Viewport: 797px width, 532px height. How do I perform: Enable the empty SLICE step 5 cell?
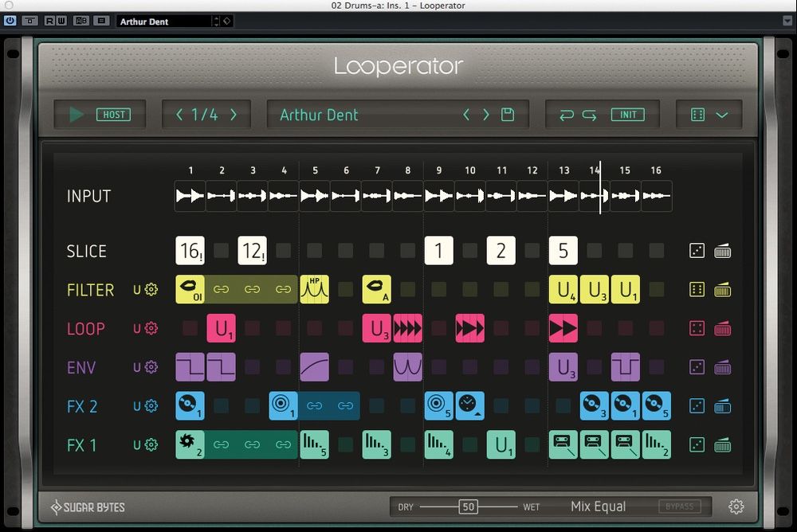point(314,252)
